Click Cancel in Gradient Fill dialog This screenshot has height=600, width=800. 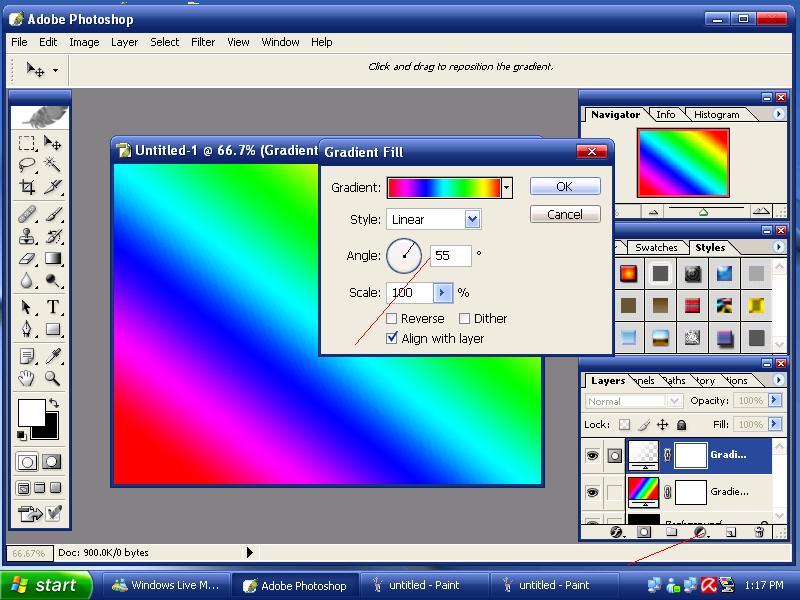pos(564,214)
